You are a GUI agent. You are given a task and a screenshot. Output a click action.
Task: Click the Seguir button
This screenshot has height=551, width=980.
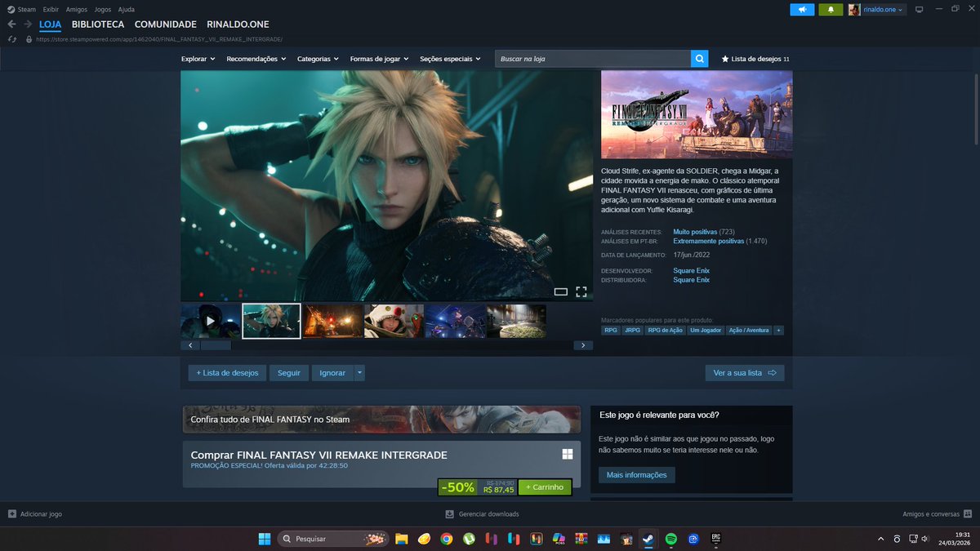coord(289,373)
